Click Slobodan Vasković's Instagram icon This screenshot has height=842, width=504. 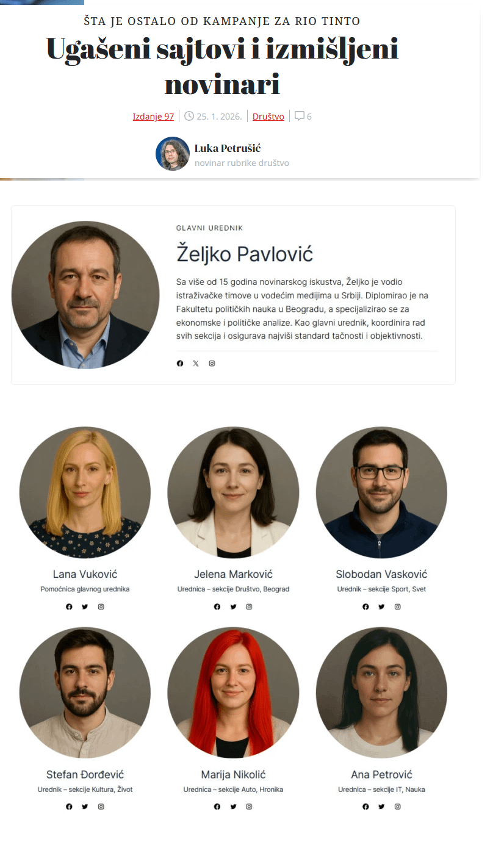tap(398, 606)
